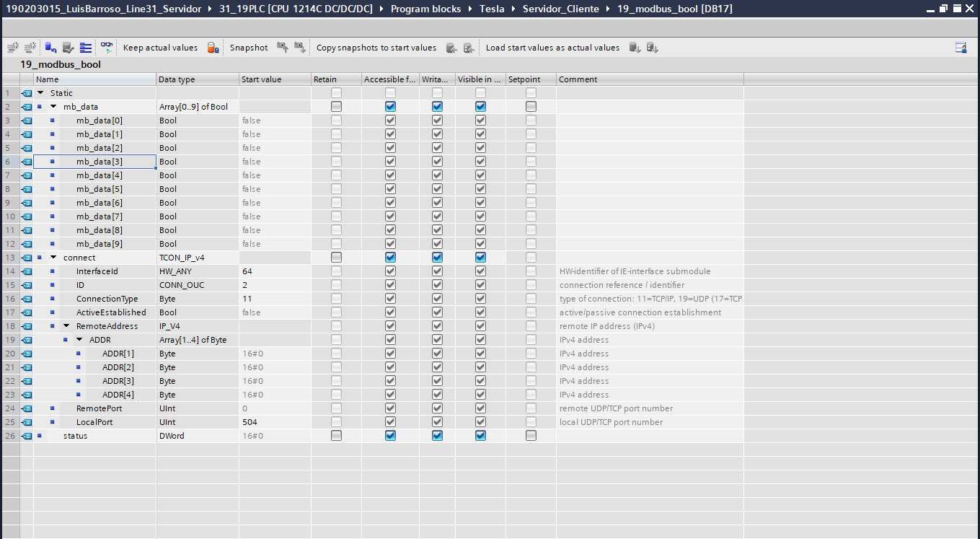Click second icon after Copy snapshots to start values

coord(469,48)
